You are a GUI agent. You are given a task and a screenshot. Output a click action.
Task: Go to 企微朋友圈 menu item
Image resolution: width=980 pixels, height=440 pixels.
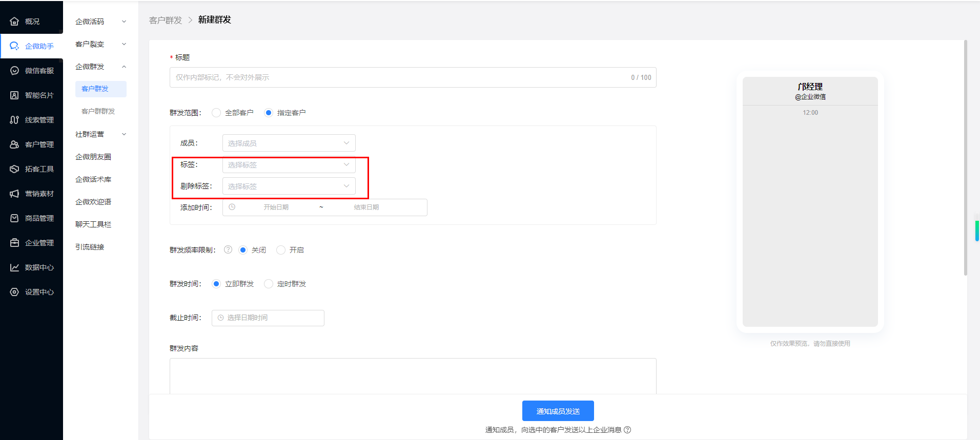pos(93,157)
